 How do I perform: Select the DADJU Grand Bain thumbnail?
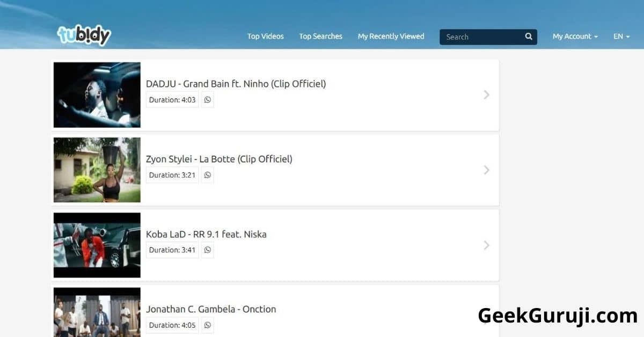tap(97, 94)
